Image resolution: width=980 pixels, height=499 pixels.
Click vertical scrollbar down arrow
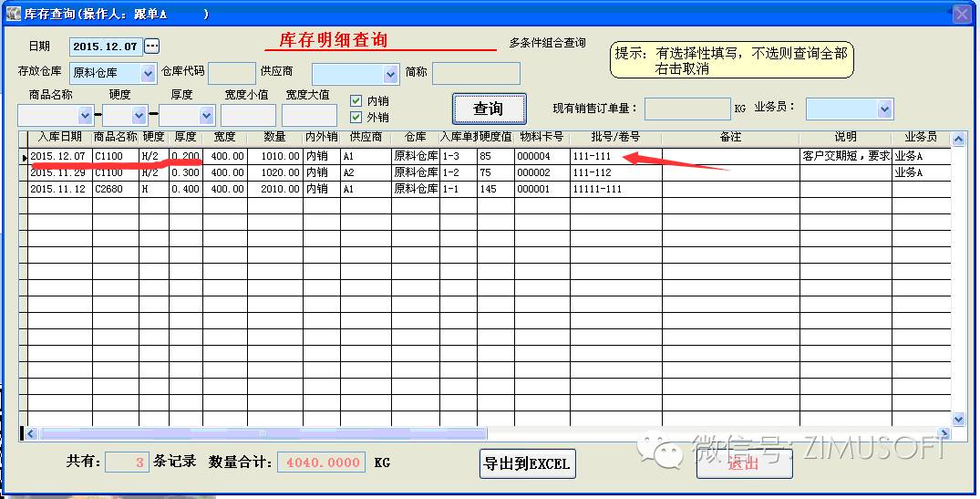[958, 419]
